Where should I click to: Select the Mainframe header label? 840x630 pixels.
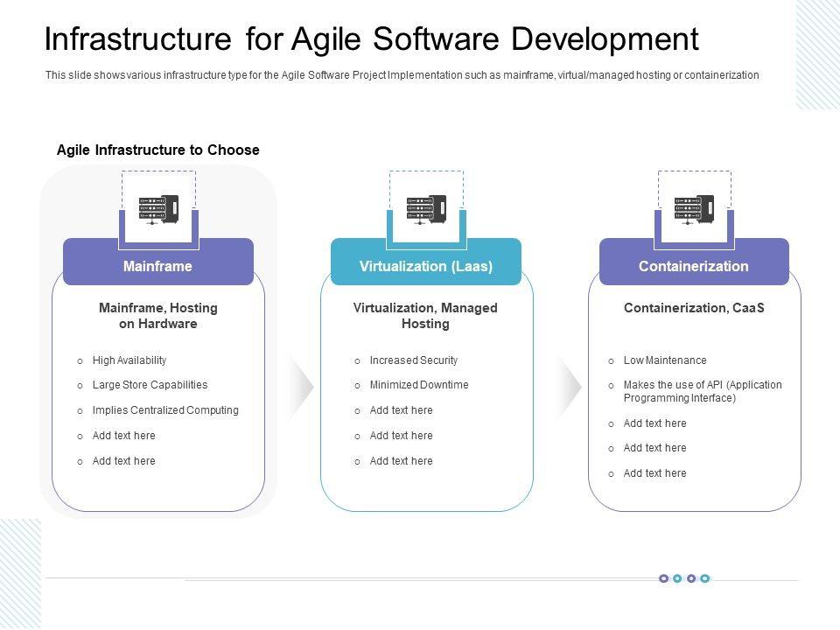[158, 266]
